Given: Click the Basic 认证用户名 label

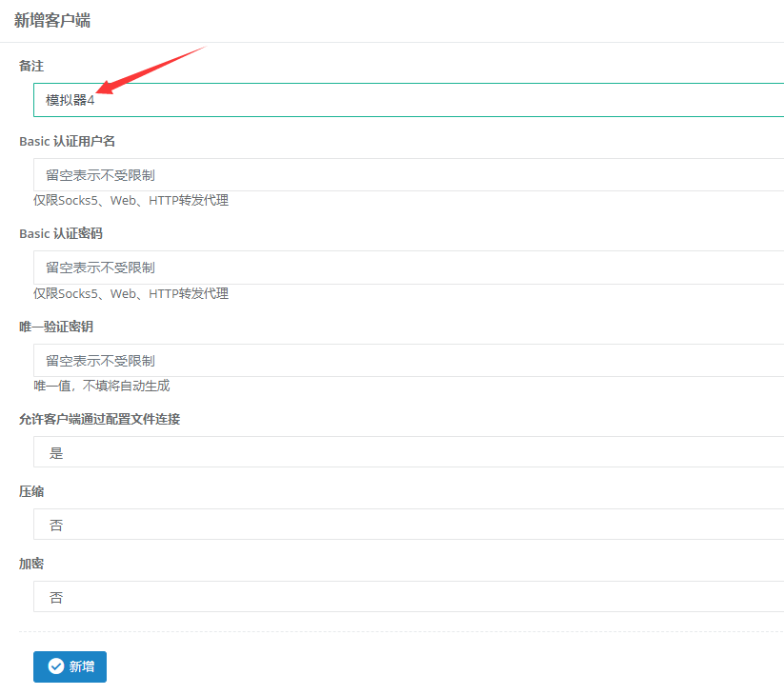Looking at the screenshot, I should 67,142.
